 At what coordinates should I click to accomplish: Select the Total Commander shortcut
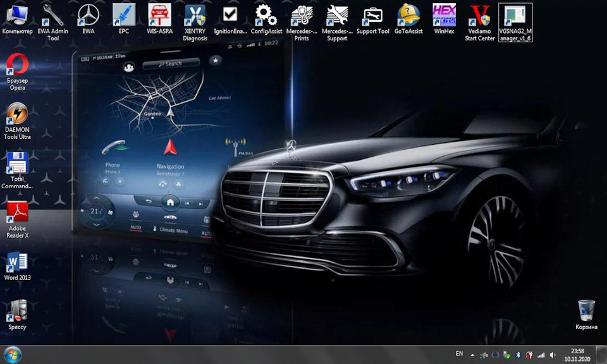[18, 171]
